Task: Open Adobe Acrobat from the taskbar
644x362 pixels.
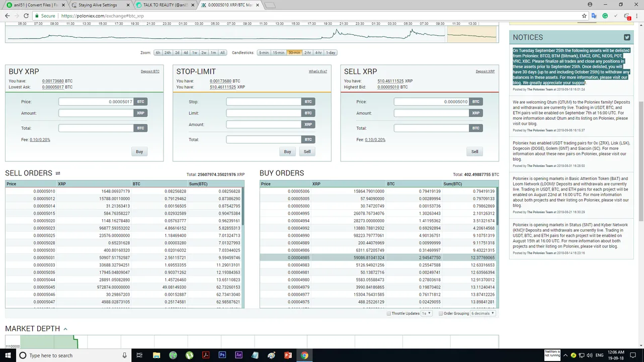Action: (x=206, y=355)
